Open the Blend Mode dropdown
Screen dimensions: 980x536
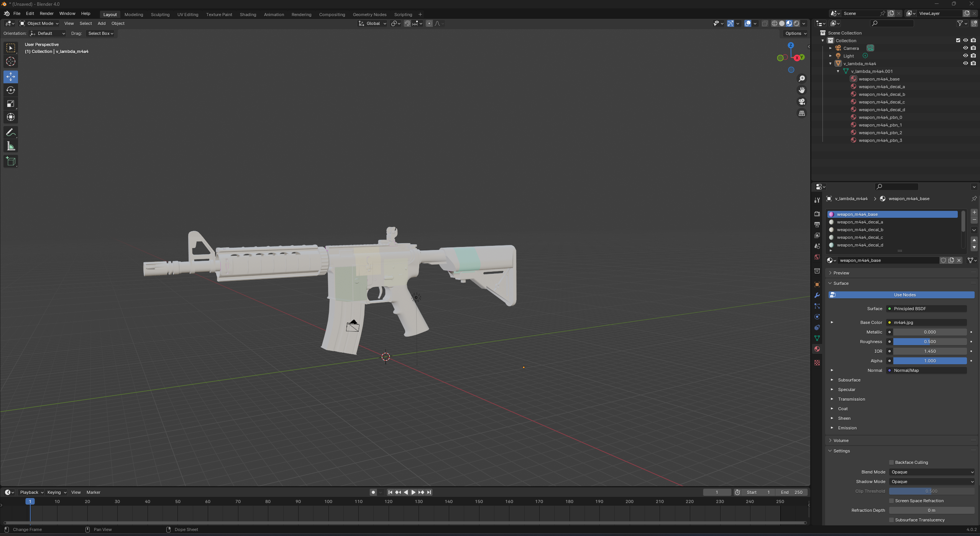click(931, 472)
